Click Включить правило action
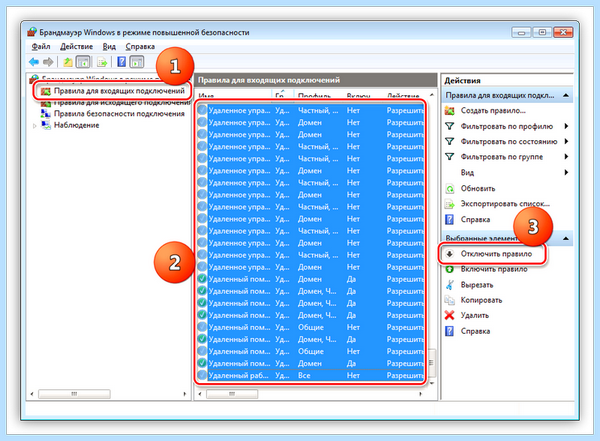This screenshot has width=600, height=441. pos(494,269)
